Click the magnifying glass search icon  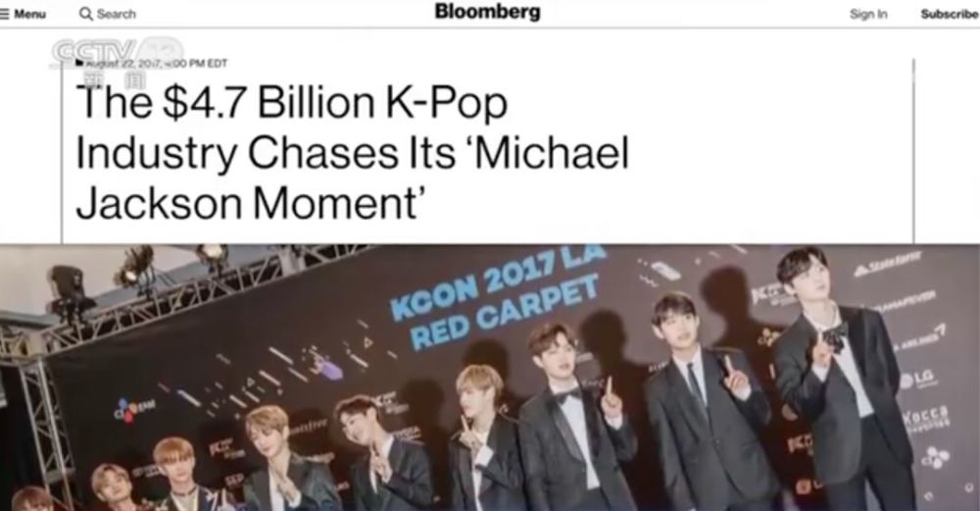tap(85, 14)
